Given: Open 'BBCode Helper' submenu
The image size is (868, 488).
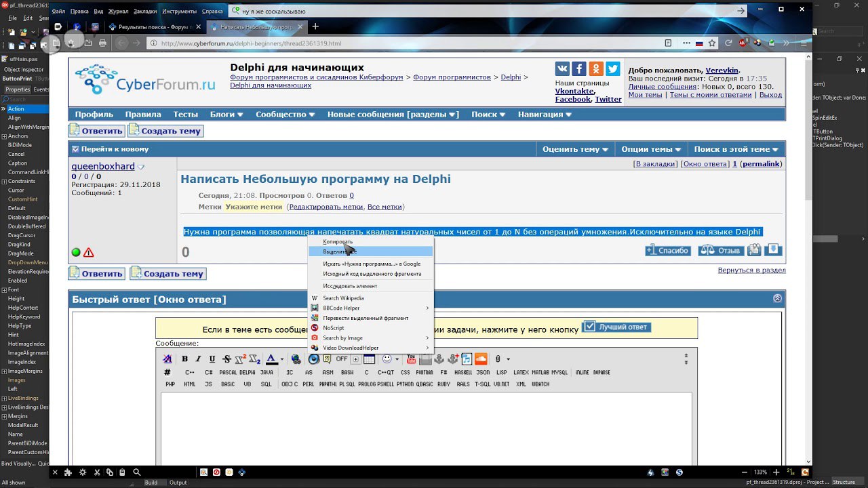Looking at the screenshot, I should click(x=370, y=308).
